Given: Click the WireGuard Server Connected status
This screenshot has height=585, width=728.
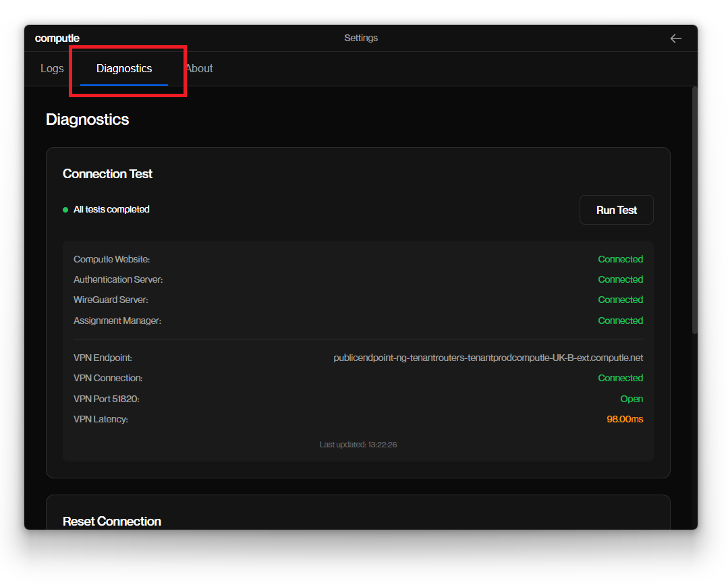Looking at the screenshot, I should tap(620, 300).
